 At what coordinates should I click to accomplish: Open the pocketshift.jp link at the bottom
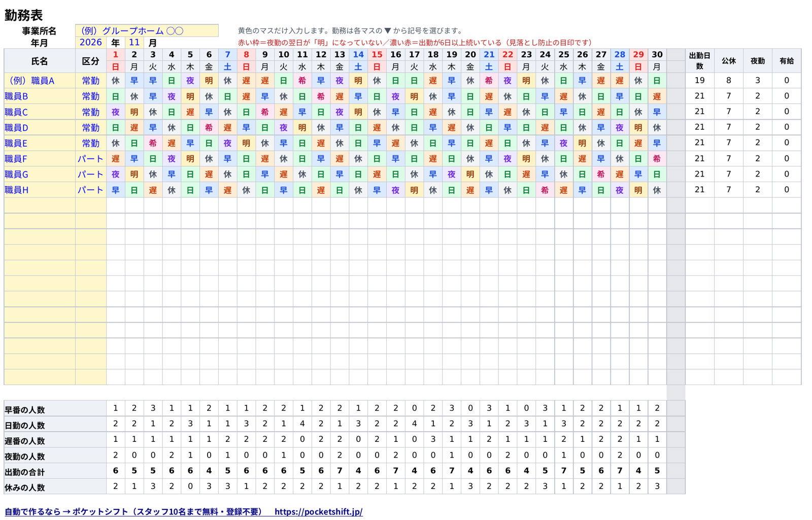coord(318,511)
